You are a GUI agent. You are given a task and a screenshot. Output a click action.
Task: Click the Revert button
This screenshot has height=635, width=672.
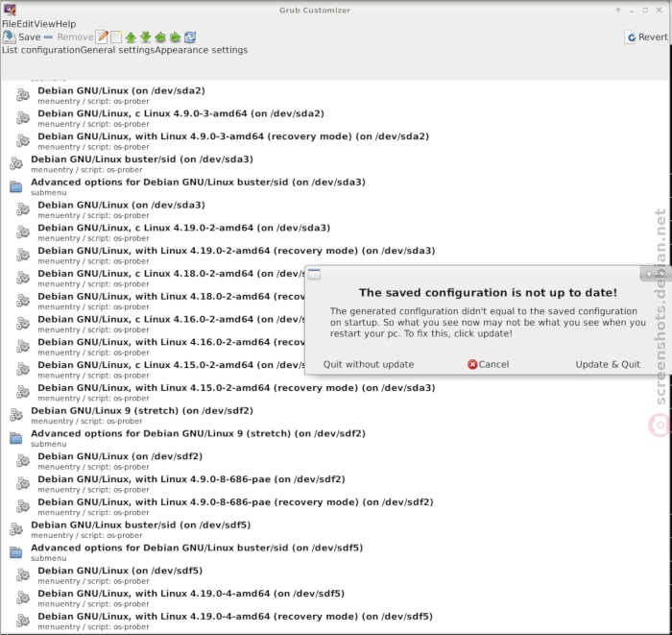point(647,37)
